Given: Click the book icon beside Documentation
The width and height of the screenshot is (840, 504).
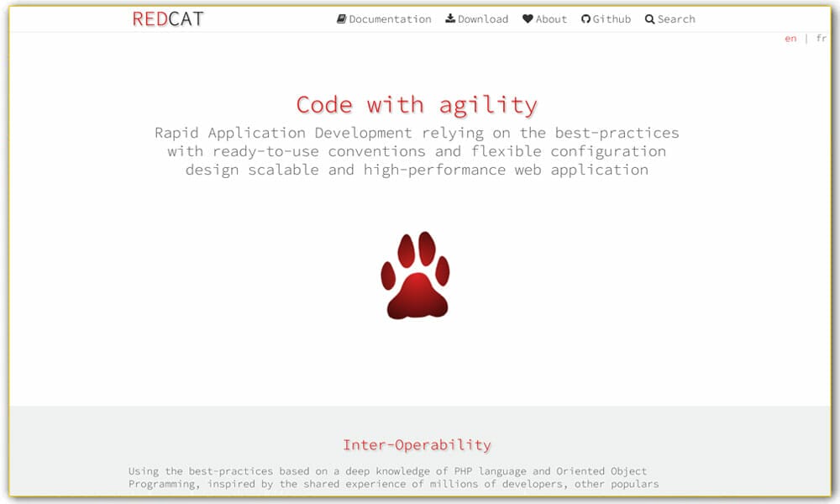Looking at the screenshot, I should point(341,18).
